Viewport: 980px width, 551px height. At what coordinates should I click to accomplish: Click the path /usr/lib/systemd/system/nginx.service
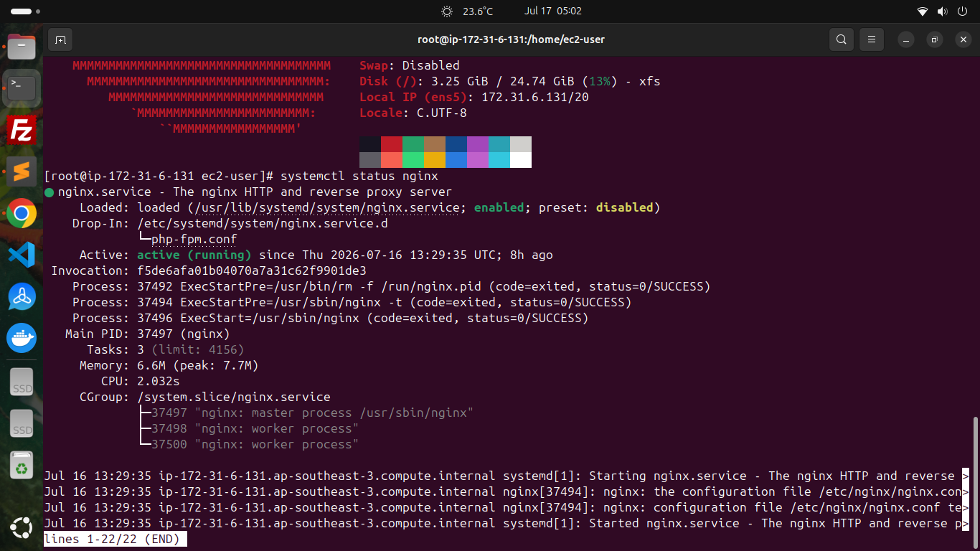point(327,207)
